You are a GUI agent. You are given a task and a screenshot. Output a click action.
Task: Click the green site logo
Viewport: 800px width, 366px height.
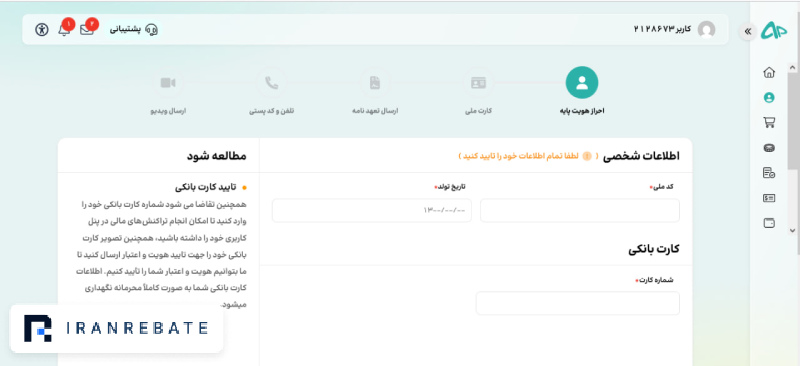[774, 31]
